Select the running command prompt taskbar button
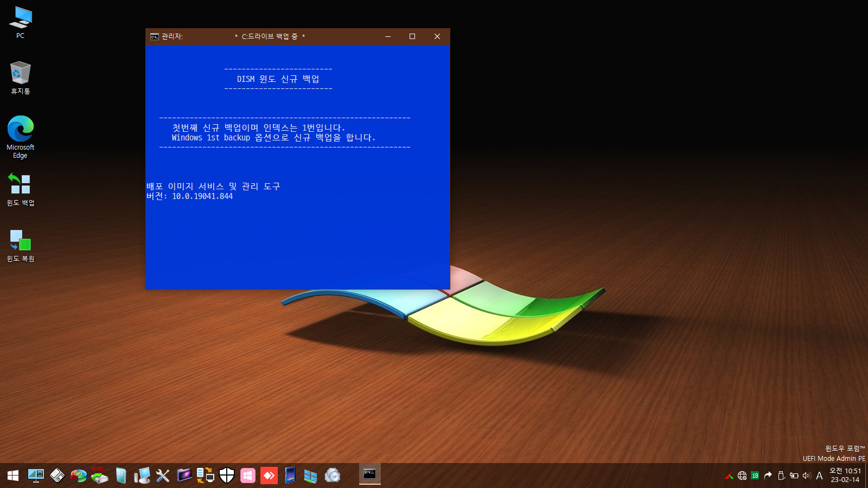Screen dimensions: 868x488 click(370, 474)
